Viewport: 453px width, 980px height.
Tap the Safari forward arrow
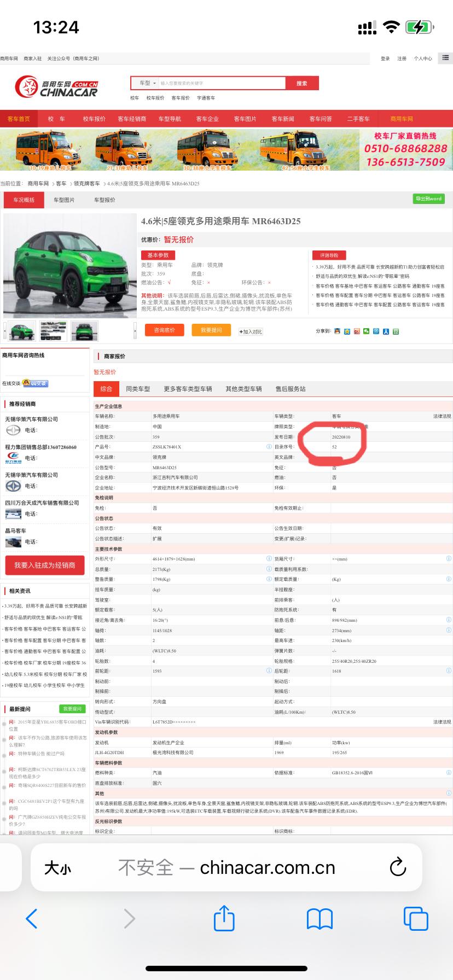click(x=129, y=918)
